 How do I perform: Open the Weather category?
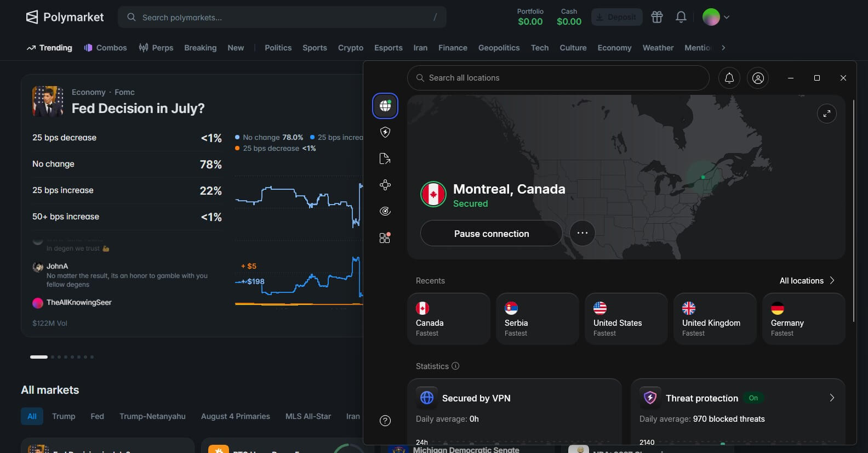658,48
